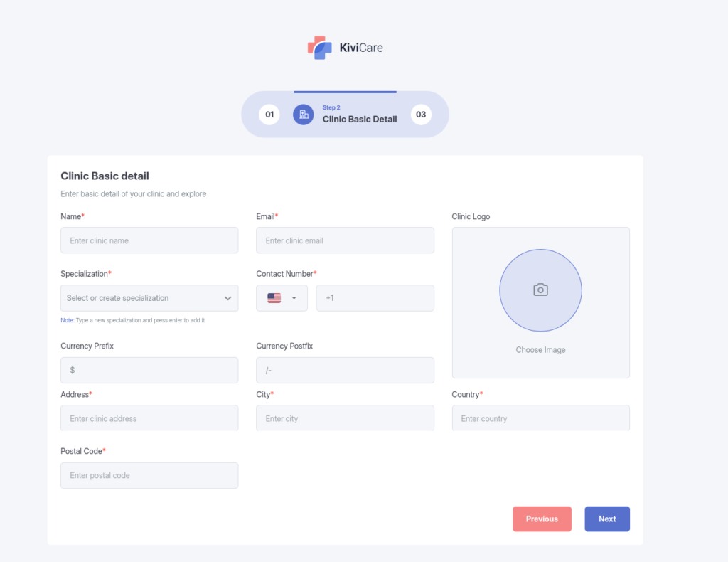The width and height of the screenshot is (728, 562).
Task: Click the Currency Postfix field
Action: (x=345, y=370)
